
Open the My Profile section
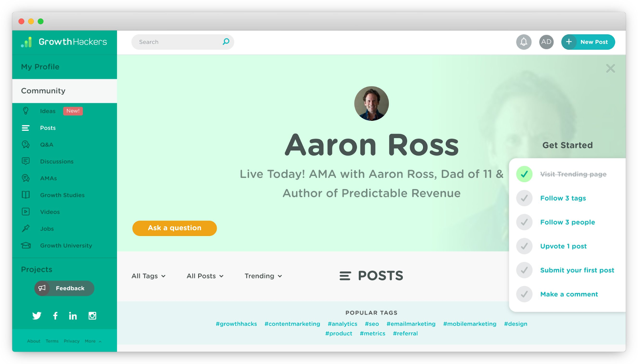coord(40,67)
